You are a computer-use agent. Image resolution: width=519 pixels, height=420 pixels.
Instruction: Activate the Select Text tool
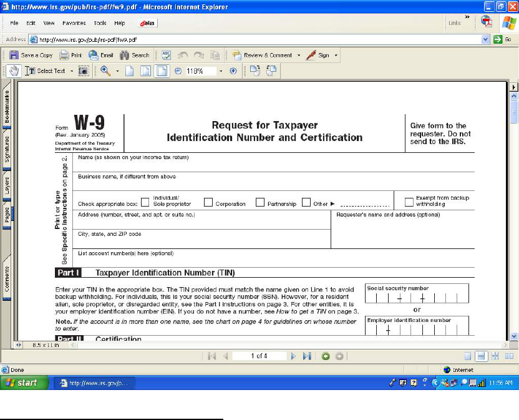tap(45, 71)
